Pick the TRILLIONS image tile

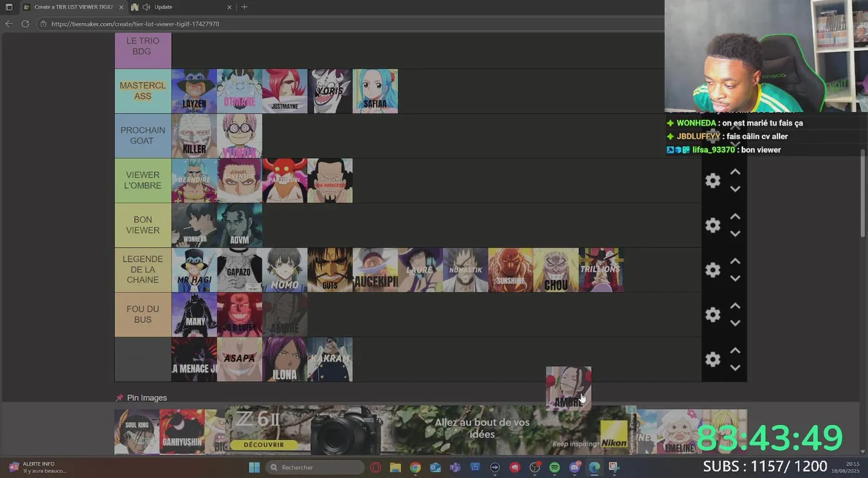pos(601,270)
